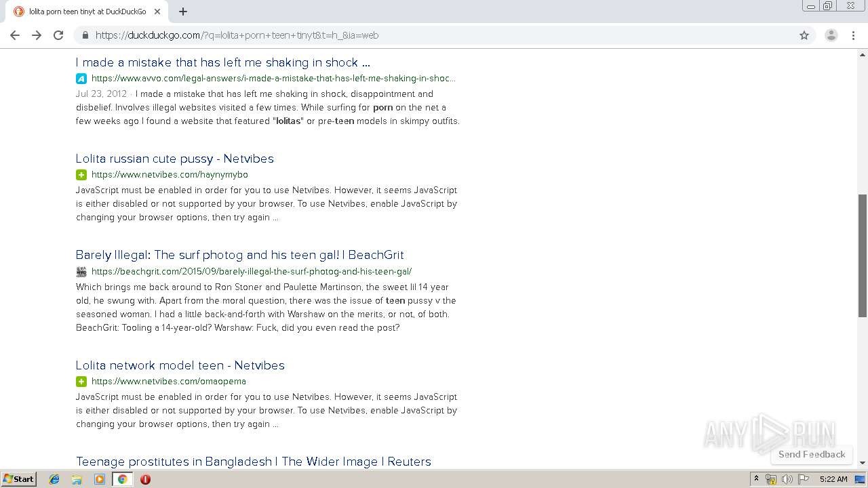Open the volume speaker tray icon
Screen dimensions: 868x488
coord(787,479)
